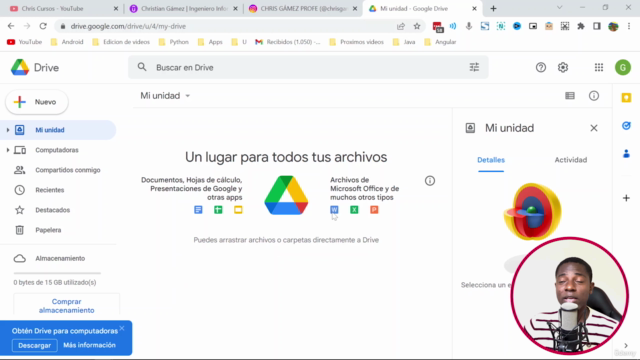Switch to the Actividad tab
This screenshot has height=360, width=640.
571,160
